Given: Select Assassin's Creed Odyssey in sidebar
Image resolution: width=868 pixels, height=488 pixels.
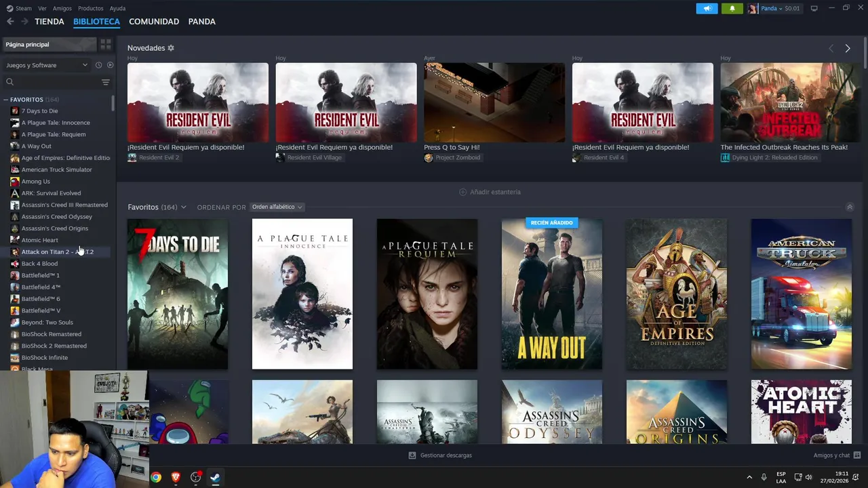Looking at the screenshot, I should click(x=58, y=217).
